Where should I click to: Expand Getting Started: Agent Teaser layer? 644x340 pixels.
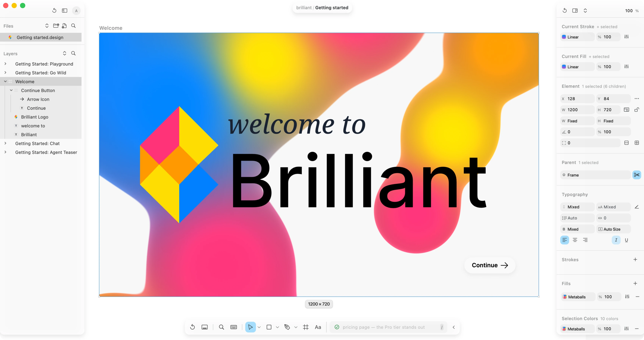point(5,152)
